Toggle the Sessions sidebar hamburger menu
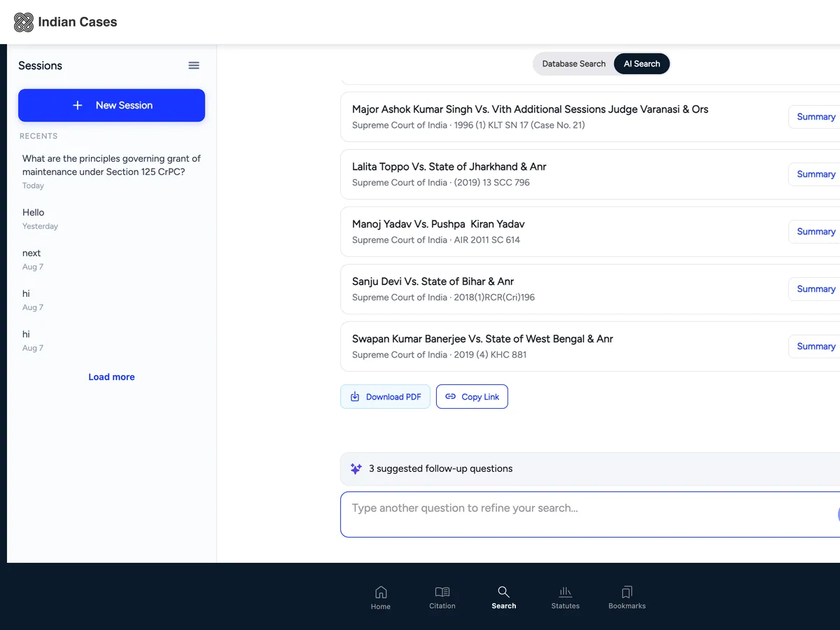This screenshot has width=840, height=630. [x=194, y=65]
